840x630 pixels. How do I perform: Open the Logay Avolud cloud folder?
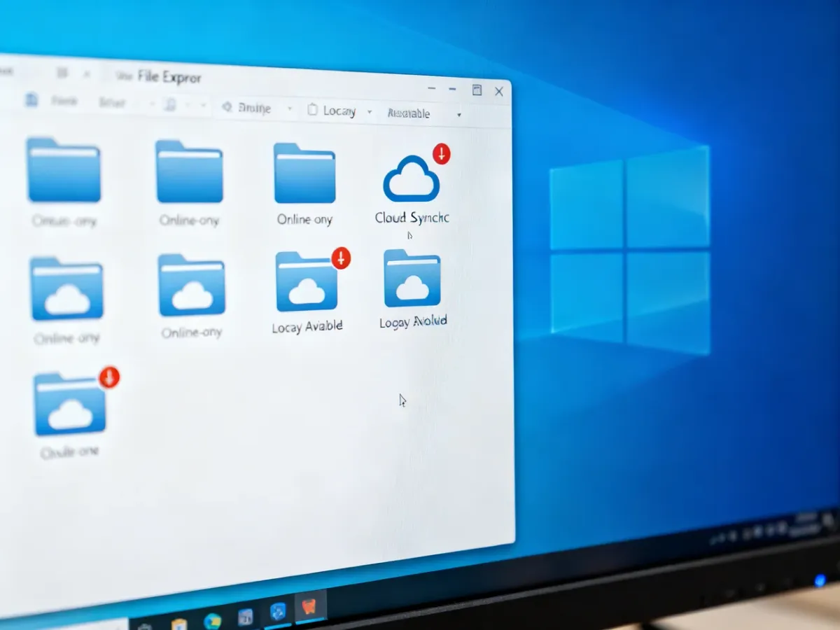[x=412, y=279]
